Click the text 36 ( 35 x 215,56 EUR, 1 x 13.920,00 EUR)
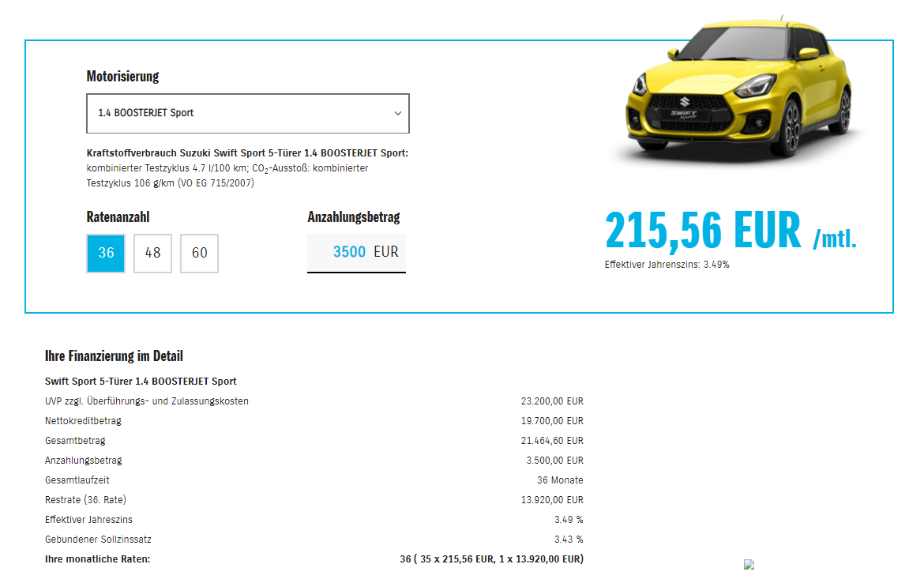 pyautogui.click(x=491, y=559)
